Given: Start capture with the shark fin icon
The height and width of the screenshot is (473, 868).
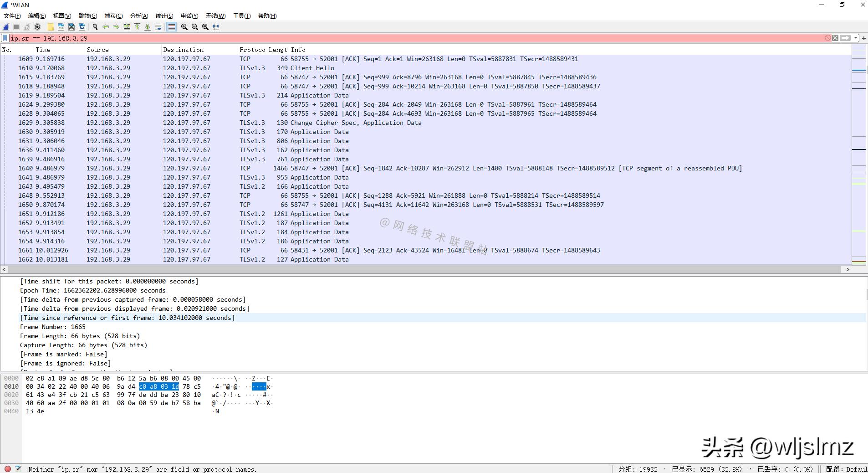Looking at the screenshot, I should 6,27.
